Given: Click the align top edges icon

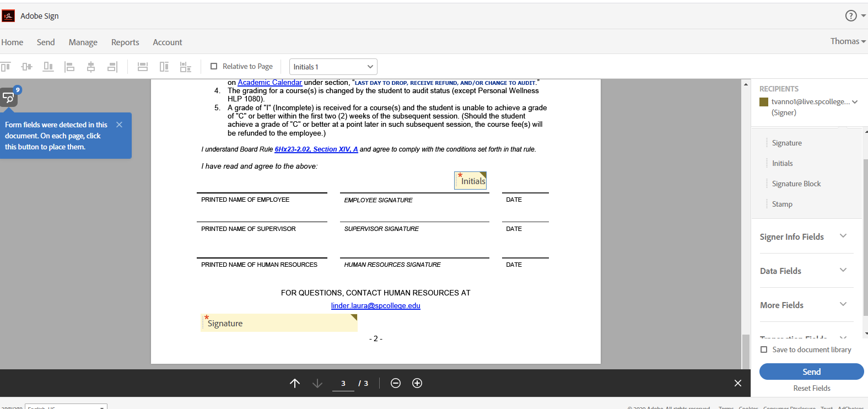Looking at the screenshot, I should point(6,67).
